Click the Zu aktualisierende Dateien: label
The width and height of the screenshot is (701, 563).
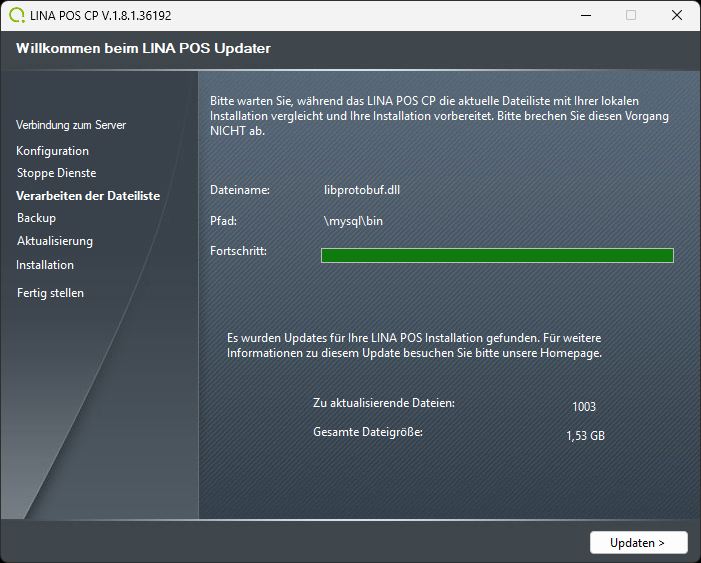[384, 403]
